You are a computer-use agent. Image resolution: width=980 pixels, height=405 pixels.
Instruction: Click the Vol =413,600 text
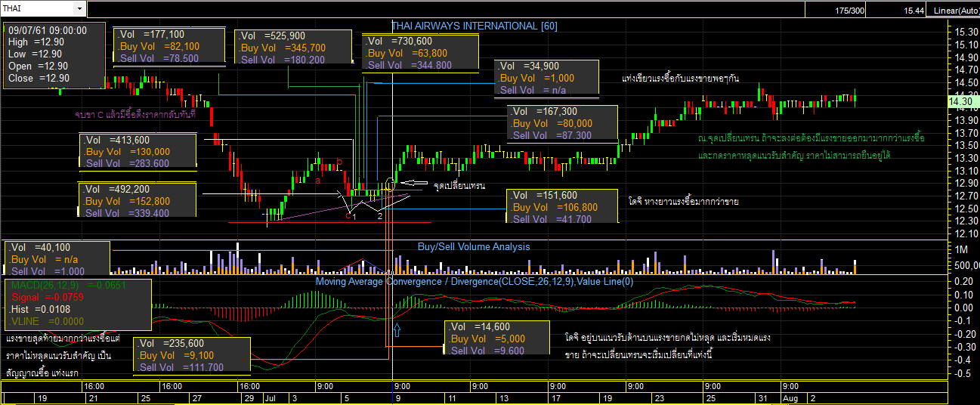[116, 140]
